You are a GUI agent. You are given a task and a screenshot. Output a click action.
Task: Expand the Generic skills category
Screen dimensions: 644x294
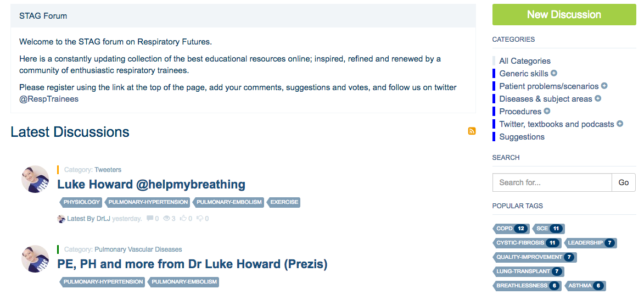coord(554,73)
